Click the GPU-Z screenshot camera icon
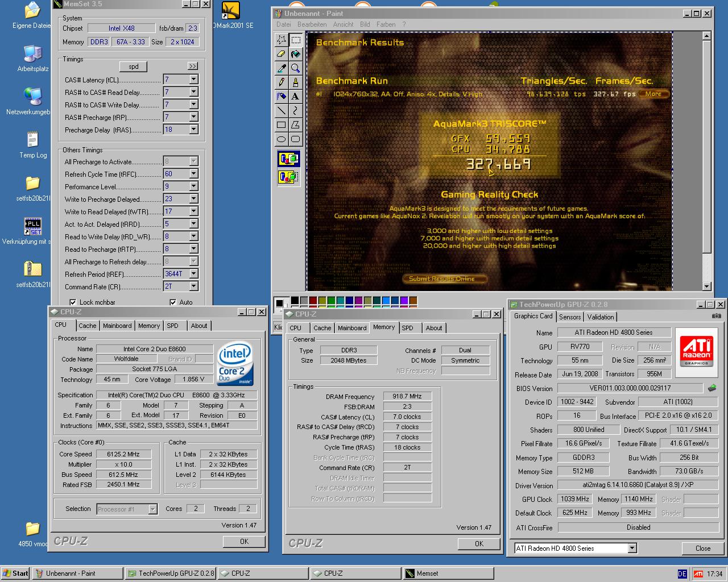728x582 pixels. [717, 316]
